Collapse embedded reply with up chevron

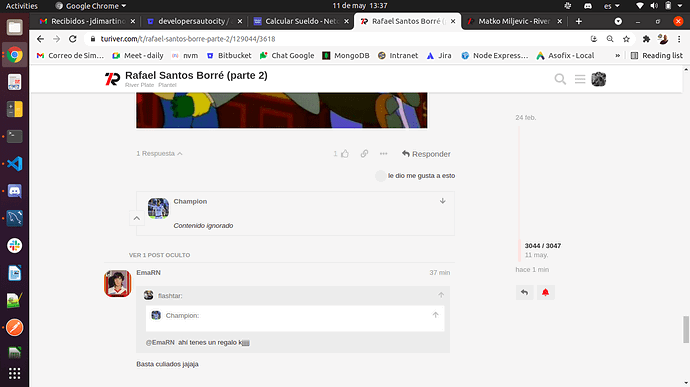pyautogui.click(x=137, y=218)
